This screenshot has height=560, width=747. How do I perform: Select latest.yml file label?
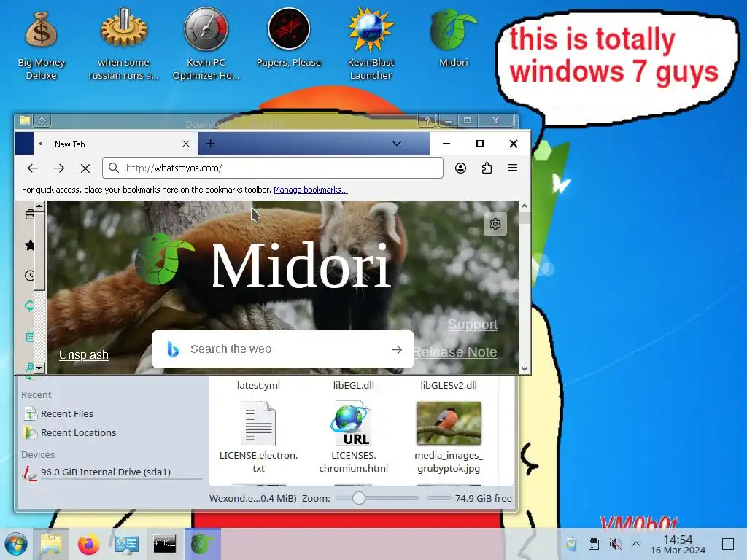(x=258, y=385)
